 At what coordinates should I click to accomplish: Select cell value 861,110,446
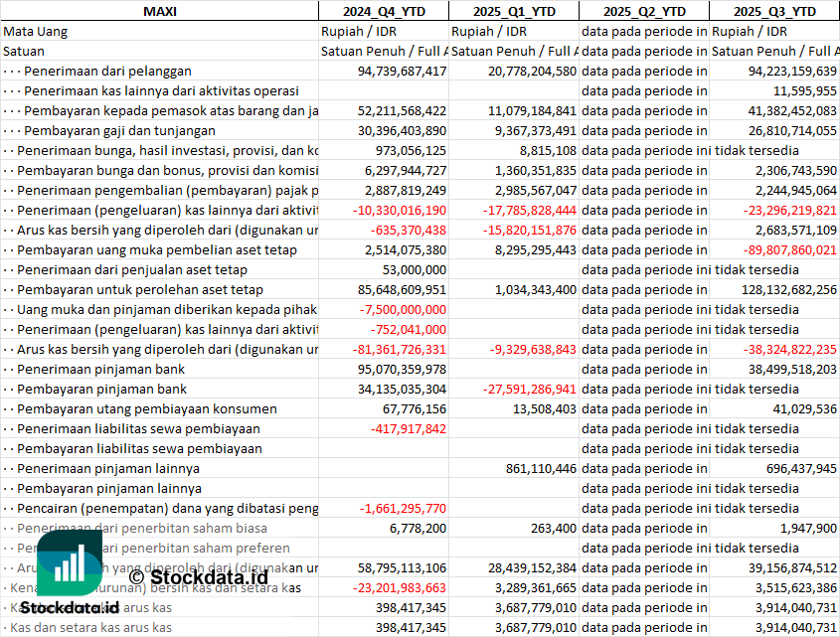pyautogui.click(x=541, y=468)
